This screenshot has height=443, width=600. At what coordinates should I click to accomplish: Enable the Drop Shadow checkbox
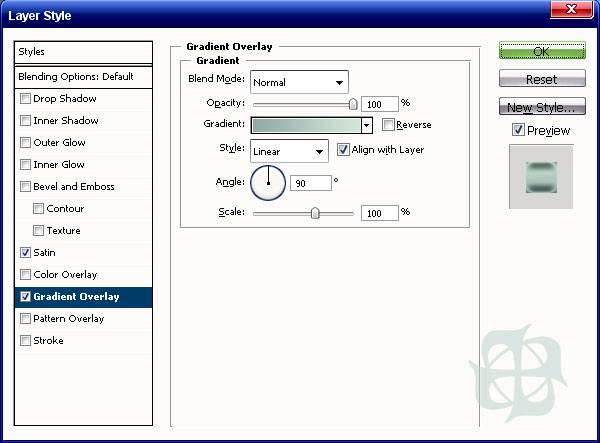click(x=25, y=99)
